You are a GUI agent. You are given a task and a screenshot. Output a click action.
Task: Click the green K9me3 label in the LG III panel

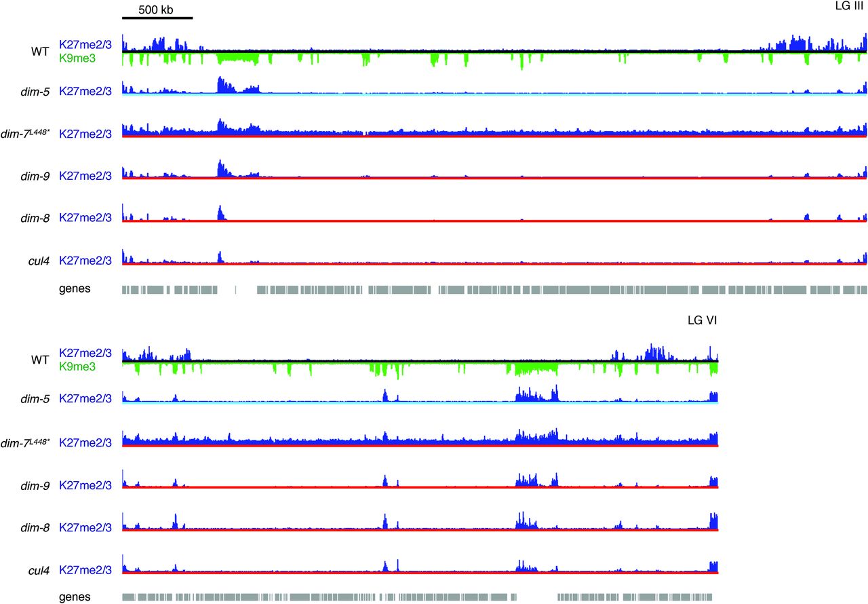(77, 58)
